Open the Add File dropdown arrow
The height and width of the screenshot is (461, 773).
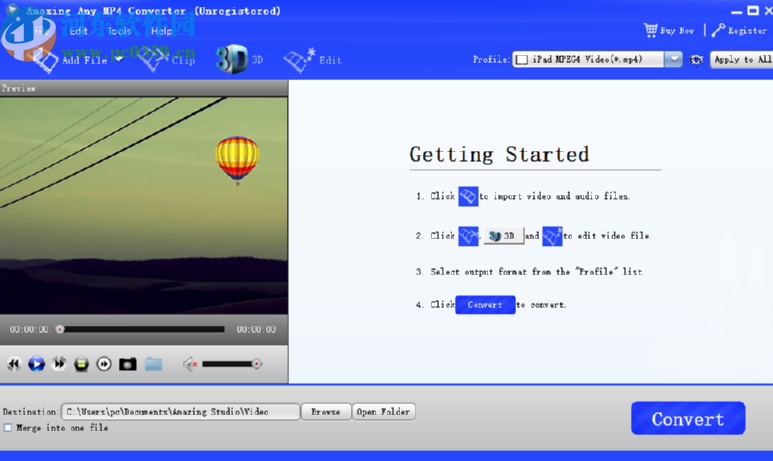[119, 59]
